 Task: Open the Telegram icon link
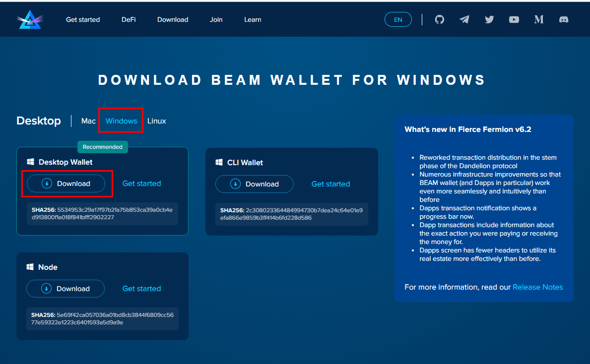click(x=464, y=20)
